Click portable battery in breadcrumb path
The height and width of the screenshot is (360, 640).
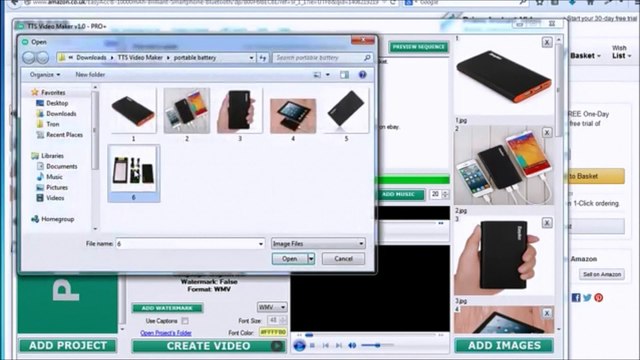click(195, 58)
